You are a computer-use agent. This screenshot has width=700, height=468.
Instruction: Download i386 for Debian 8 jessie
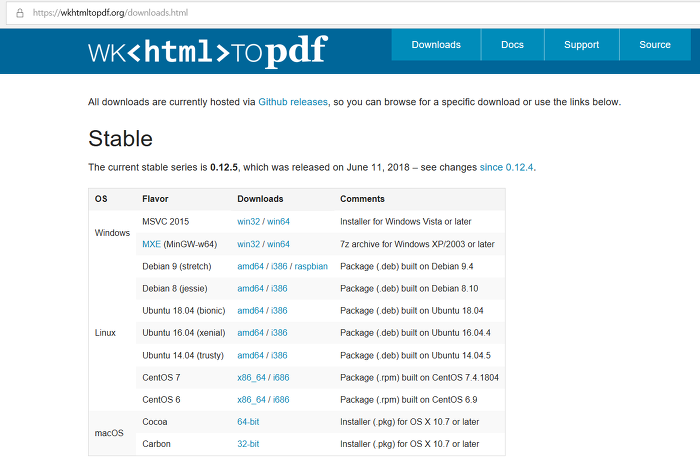(279, 288)
